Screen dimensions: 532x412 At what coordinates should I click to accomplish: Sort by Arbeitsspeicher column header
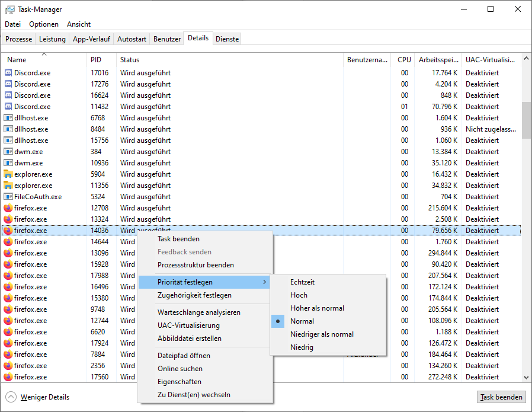(438, 59)
